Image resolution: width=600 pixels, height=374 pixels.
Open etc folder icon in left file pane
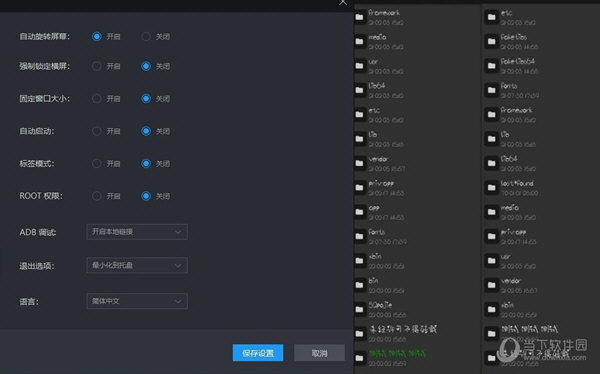359,114
